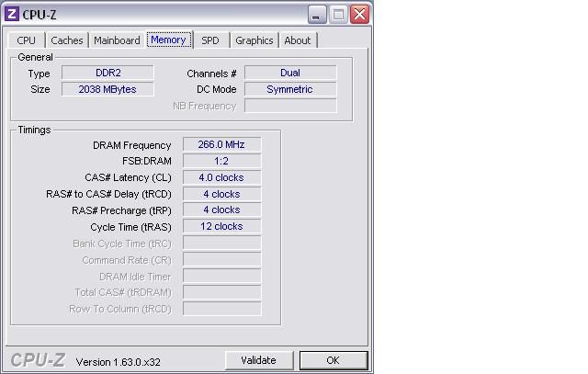The image size is (588, 374).
Task: Click the tRP 4 clocks value
Action: coord(221,210)
